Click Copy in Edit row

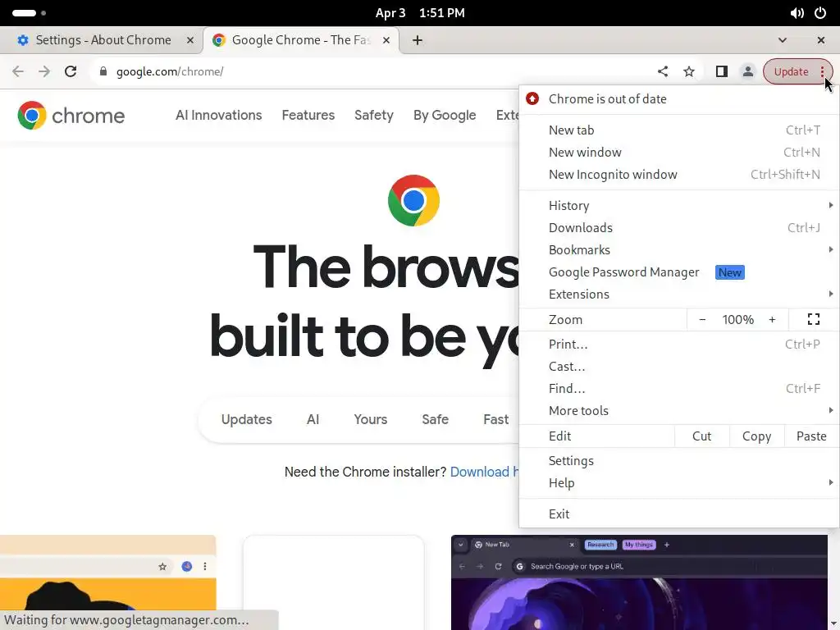(756, 436)
